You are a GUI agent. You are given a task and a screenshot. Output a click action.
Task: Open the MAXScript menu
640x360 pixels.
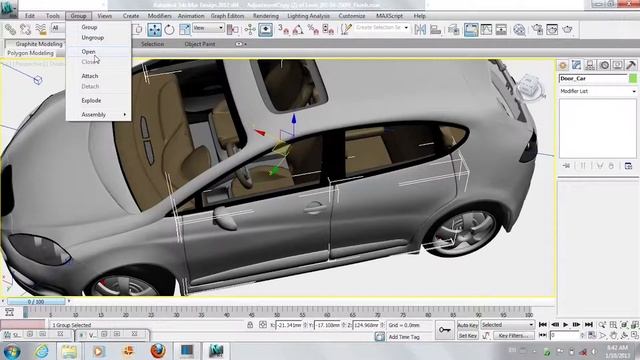(x=389, y=16)
